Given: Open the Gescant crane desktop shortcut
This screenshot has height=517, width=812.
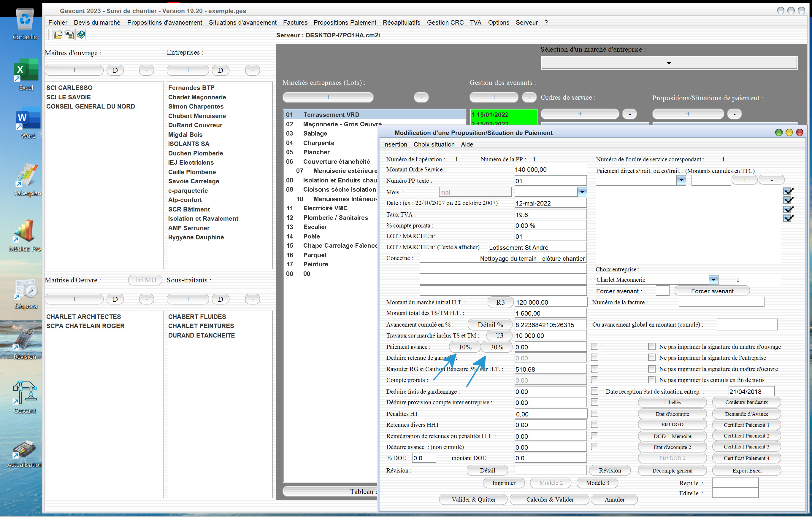Looking at the screenshot, I should click(25, 397).
